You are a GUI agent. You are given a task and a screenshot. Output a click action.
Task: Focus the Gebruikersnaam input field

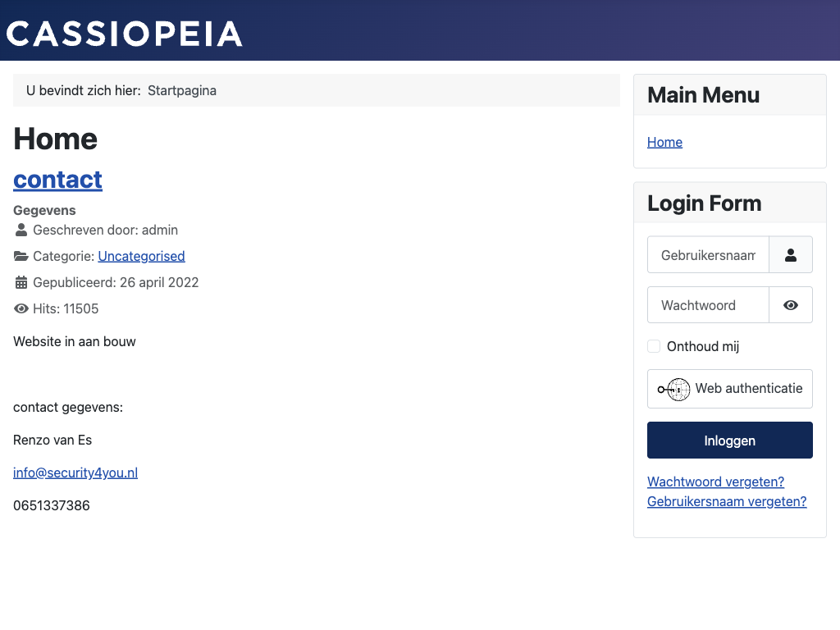click(708, 255)
